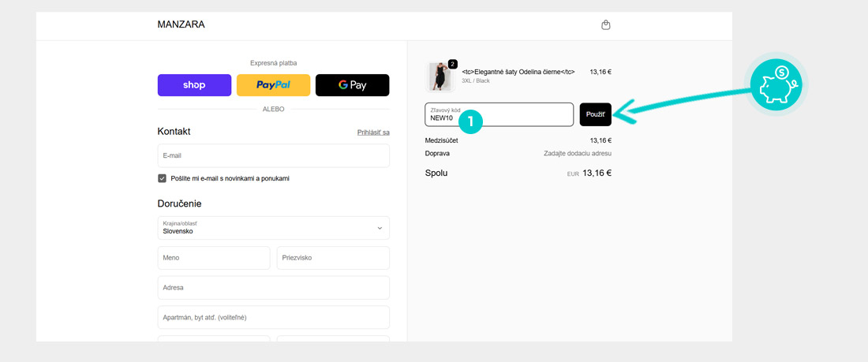
Task: Click the quantity badge on product image
Action: point(453,64)
